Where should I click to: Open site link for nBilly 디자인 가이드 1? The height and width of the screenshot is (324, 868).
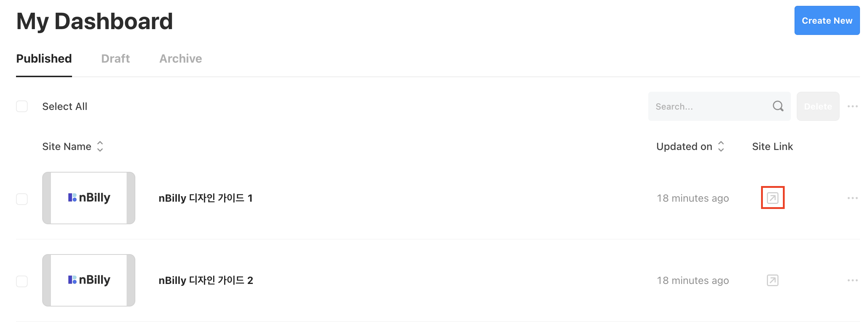coord(773,198)
